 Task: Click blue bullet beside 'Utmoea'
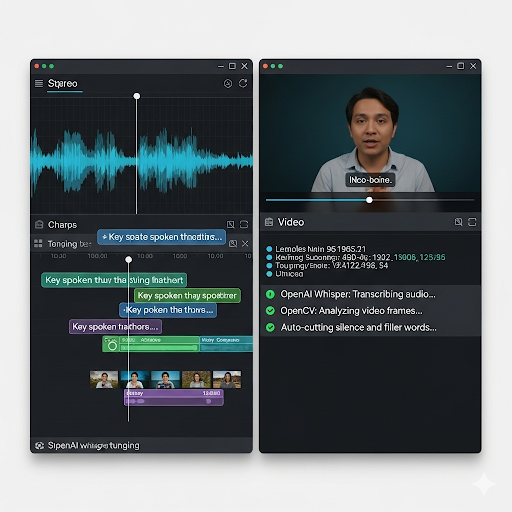pos(269,274)
